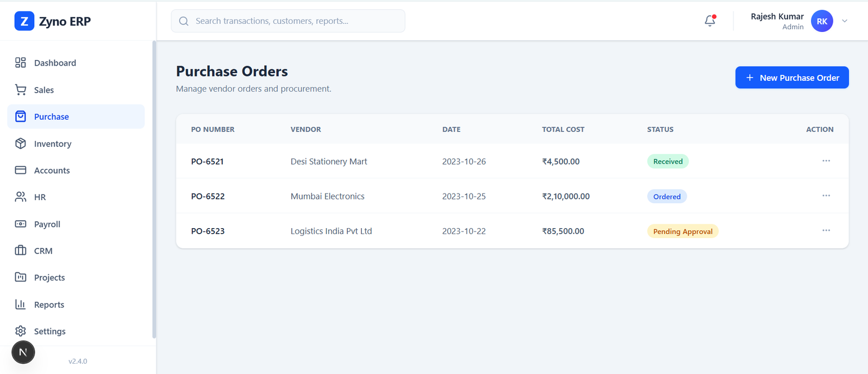The width and height of the screenshot is (868, 374).
Task: Expand the user profile dropdown chevron
Action: (845, 21)
